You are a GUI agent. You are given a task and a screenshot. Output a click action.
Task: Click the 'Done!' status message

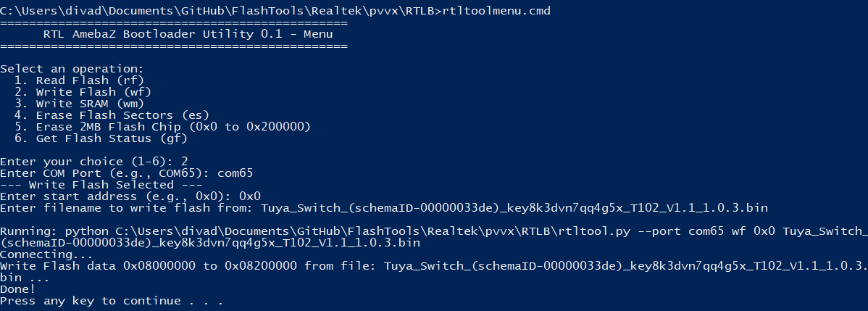coord(17,289)
